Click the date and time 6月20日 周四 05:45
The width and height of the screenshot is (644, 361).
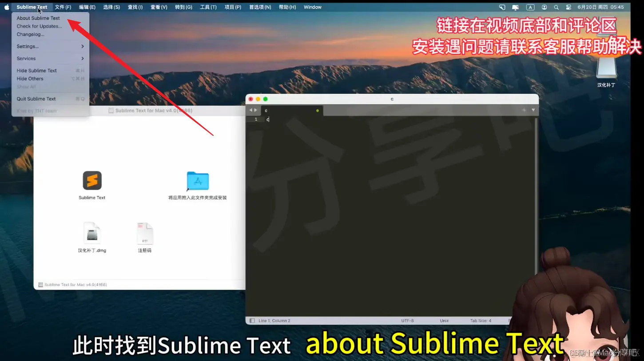600,7
